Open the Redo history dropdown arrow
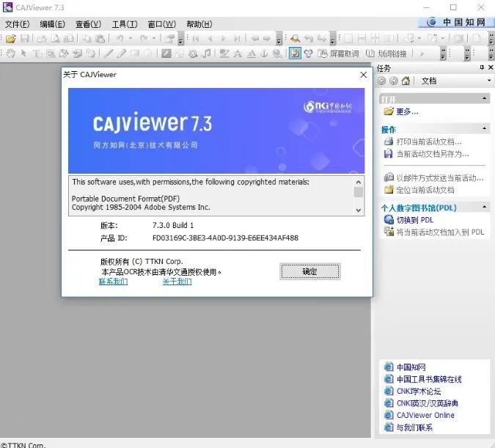The image size is (495, 448). (x=154, y=39)
